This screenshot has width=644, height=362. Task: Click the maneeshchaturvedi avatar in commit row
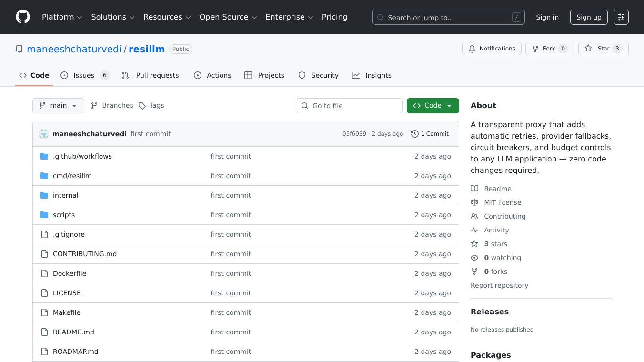(44, 134)
